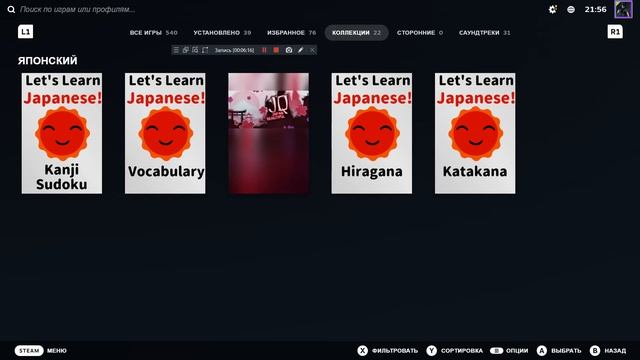Click the network globe status icon
This screenshot has width=640, height=360.
tap(571, 9)
